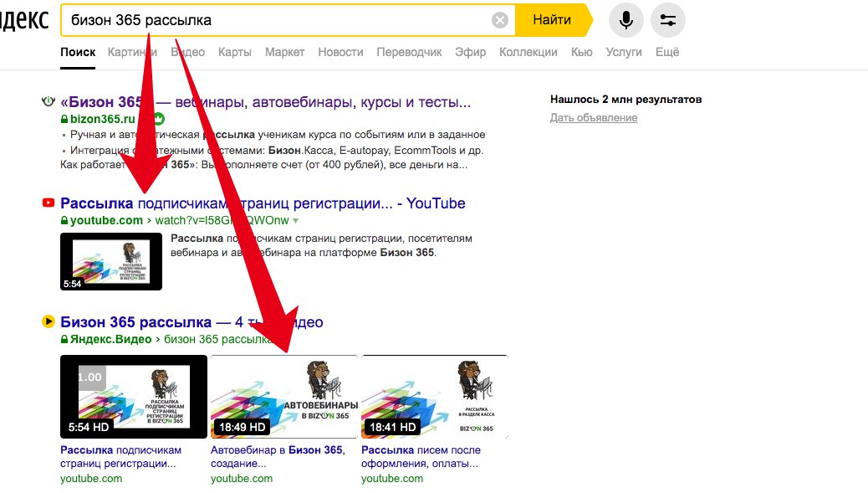Viewport: 868px width, 493px height.
Task: Open the Рассылка подписчикам YouTube result title
Action: pyautogui.click(x=263, y=203)
